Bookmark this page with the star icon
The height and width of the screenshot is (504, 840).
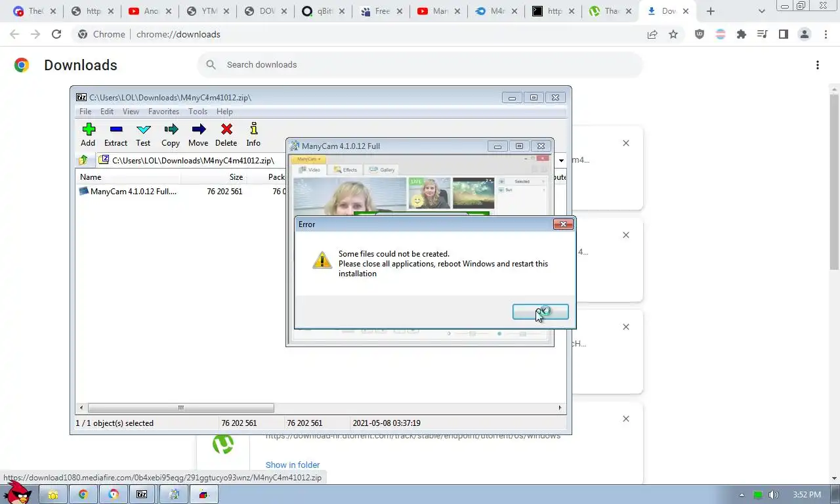tap(673, 34)
